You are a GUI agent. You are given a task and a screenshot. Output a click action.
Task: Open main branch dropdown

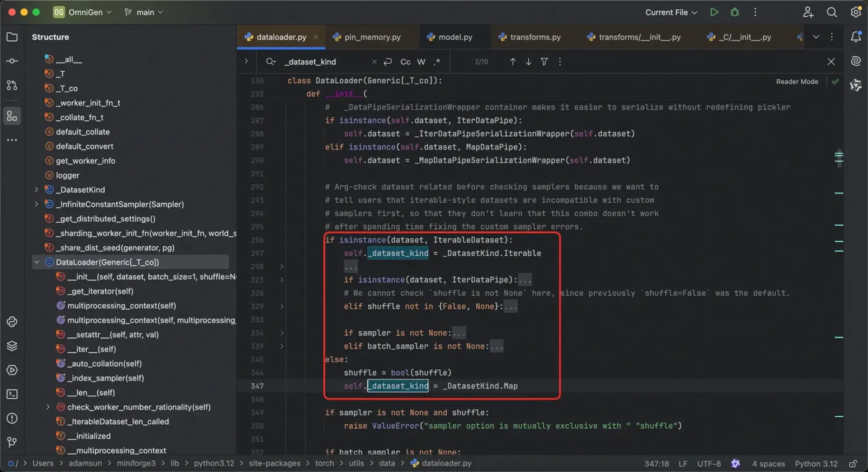[144, 12]
